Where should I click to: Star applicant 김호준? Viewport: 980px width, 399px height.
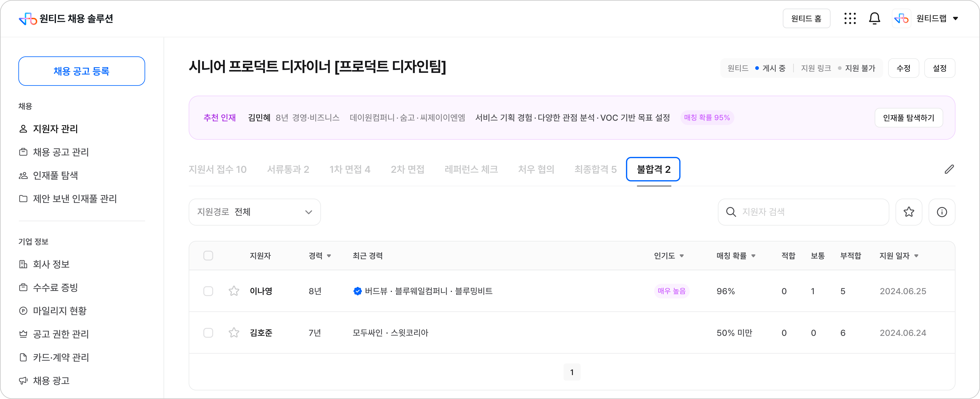click(234, 333)
